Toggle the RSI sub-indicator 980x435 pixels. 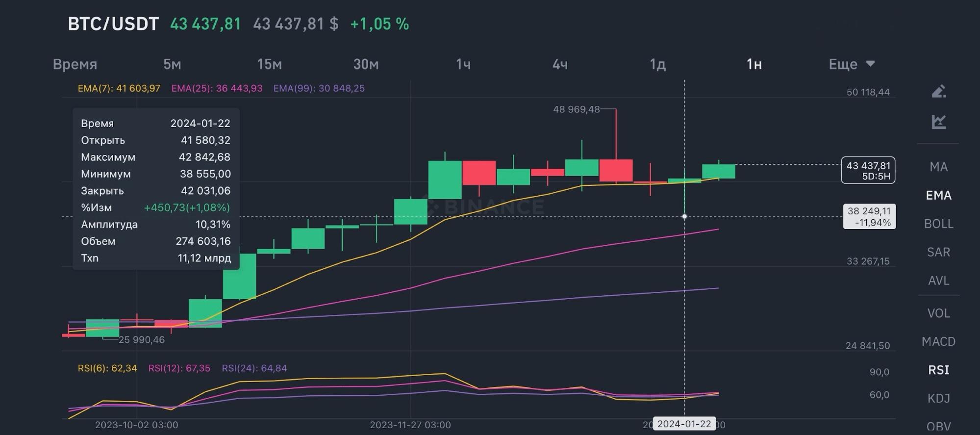tap(939, 370)
